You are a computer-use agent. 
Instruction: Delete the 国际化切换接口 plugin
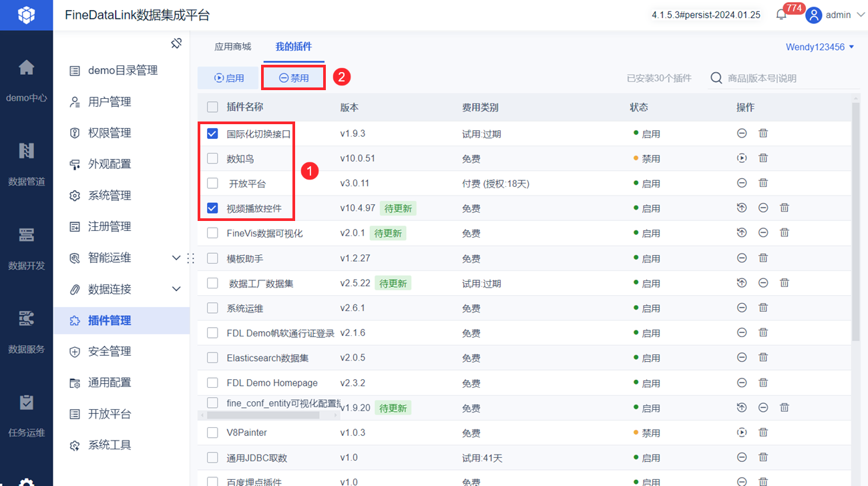(x=763, y=134)
